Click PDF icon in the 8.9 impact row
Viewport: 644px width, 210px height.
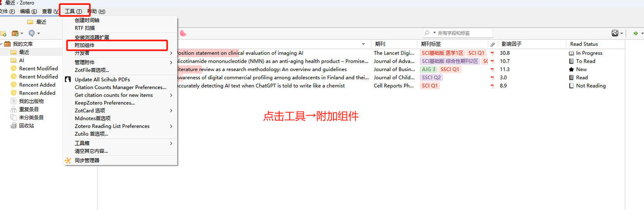(492, 86)
